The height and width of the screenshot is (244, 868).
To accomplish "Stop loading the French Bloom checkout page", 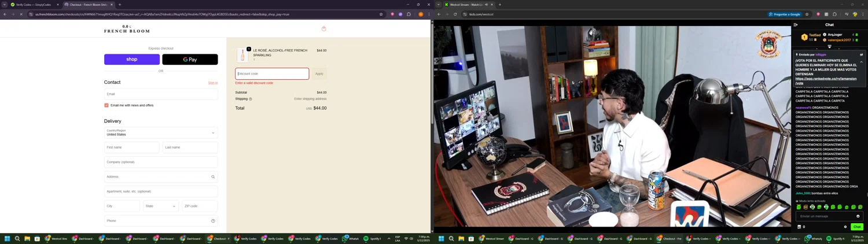I will click(x=21, y=14).
